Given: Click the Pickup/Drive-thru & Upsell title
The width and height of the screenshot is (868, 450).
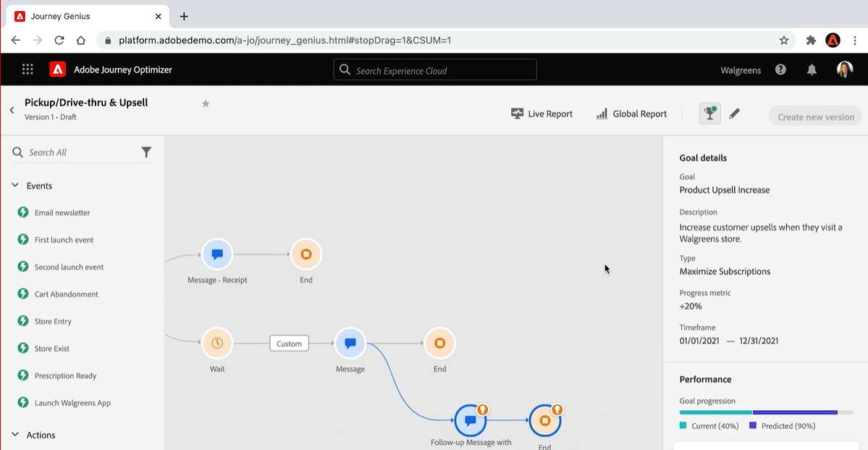Looking at the screenshot, I should [x=86, y=102].
